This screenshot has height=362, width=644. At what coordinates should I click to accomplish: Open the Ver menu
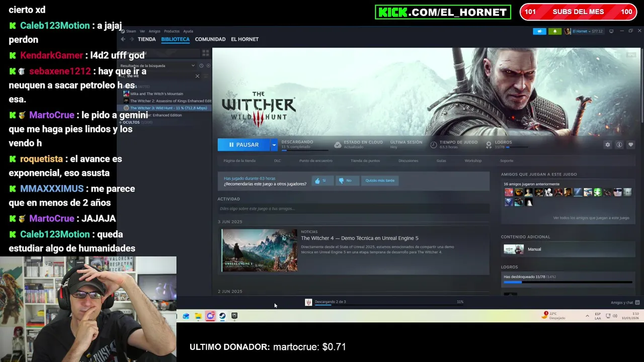tap(142, 31)
